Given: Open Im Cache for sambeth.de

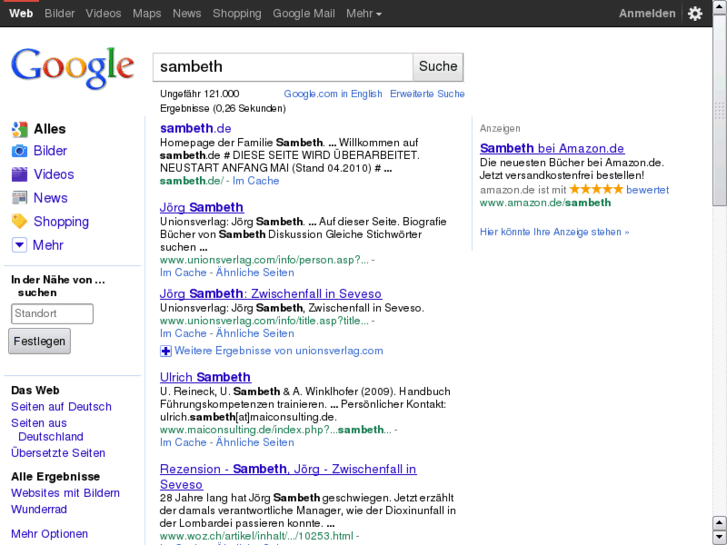Looking at the screenshot, I should 255,181.
